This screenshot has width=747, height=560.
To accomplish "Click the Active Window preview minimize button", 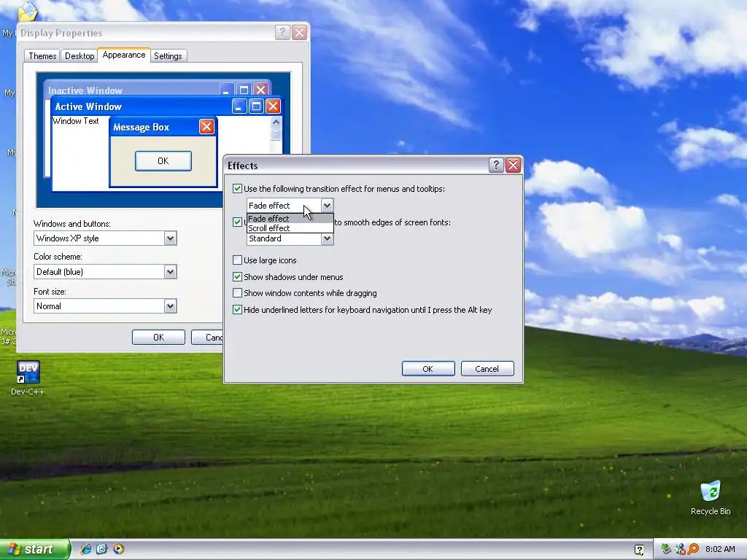I will (239, 106).
